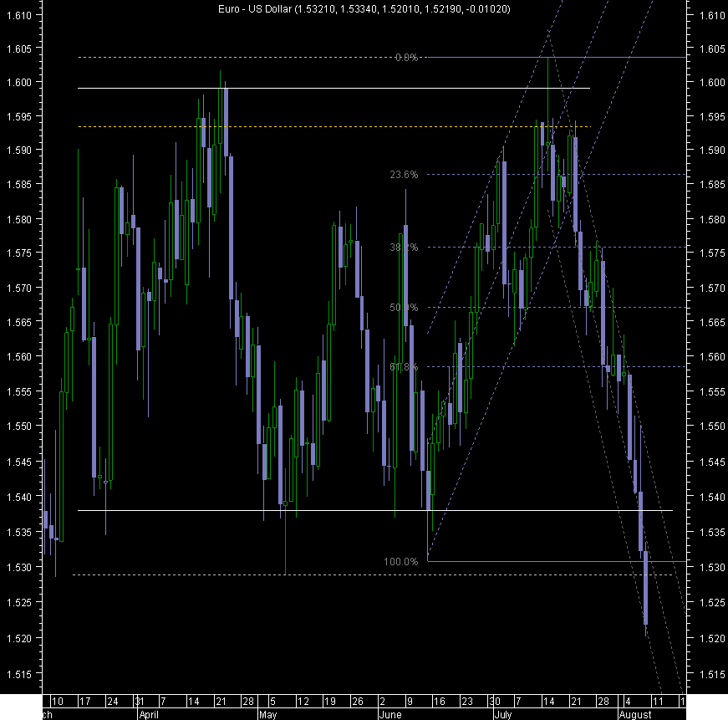Image resolution: width=728 pixels, height=720 pixels.
Task: Select date marker 23 on time axis
Action: point(466,702)
